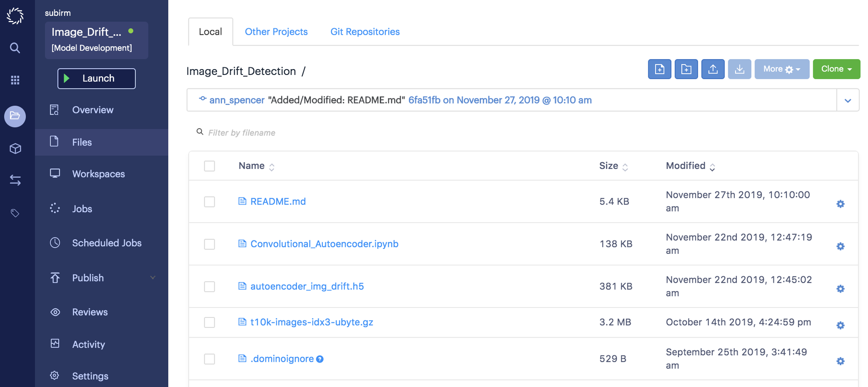Expand the commit history chevron
868x387 pixels.
(848, 100)
